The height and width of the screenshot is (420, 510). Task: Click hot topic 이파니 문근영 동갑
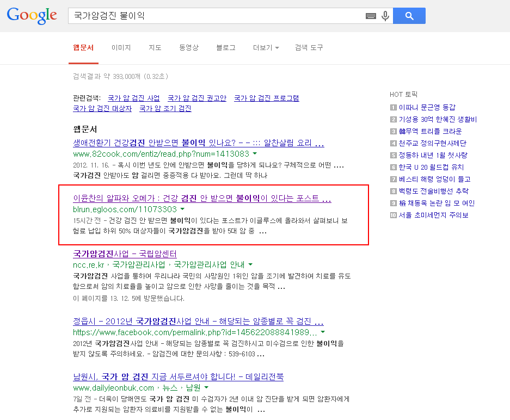point(427,107)
